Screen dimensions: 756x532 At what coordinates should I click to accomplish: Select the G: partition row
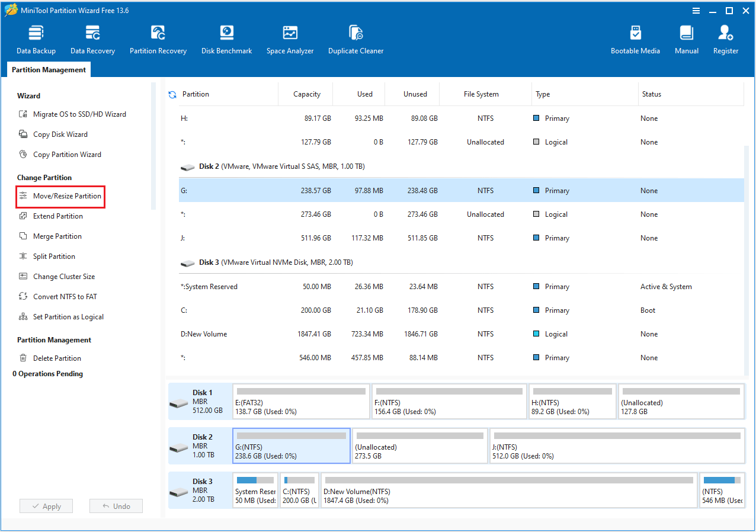461,191
